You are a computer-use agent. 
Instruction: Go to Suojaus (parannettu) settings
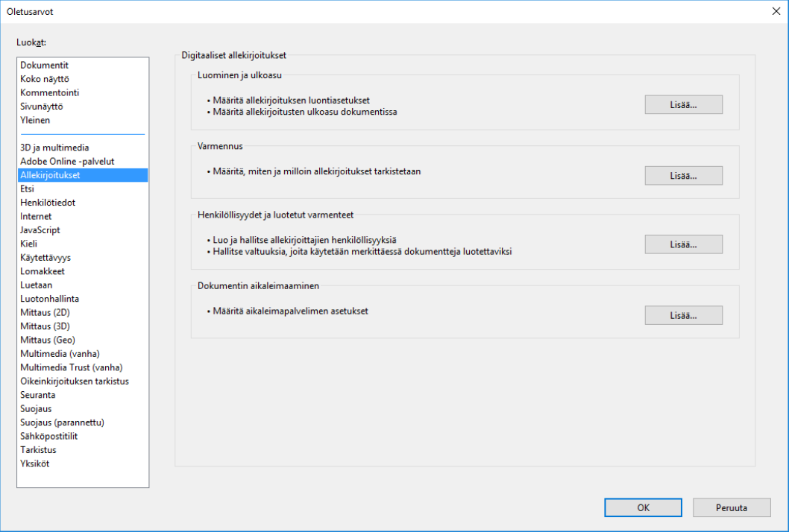(x=62, y=422)
